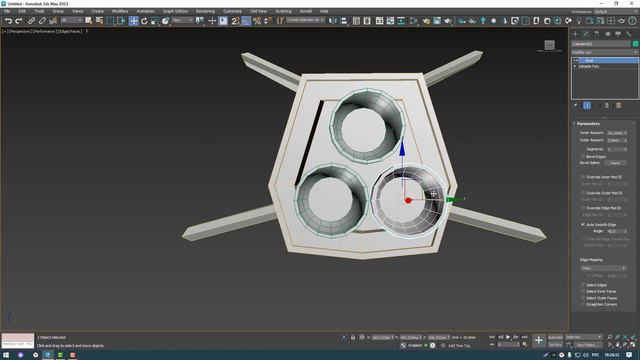Check the Select Edges checkbox
The width and height of the screenshot is (640, 360).
583,285
